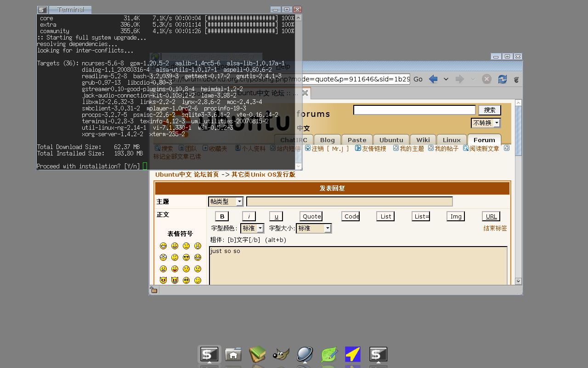Viewport: 588px width, 368px height.
Task: Click the URL BBCode button
Action: (x=491, y=216)
